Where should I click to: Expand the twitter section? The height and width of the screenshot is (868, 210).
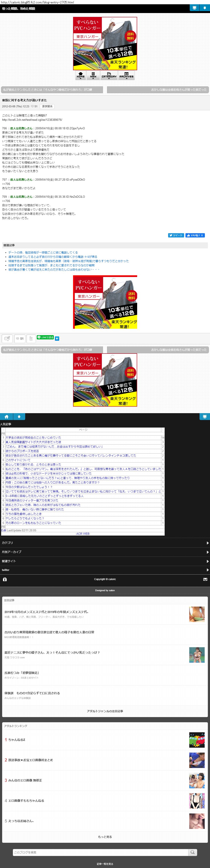[x=105, y=570]
